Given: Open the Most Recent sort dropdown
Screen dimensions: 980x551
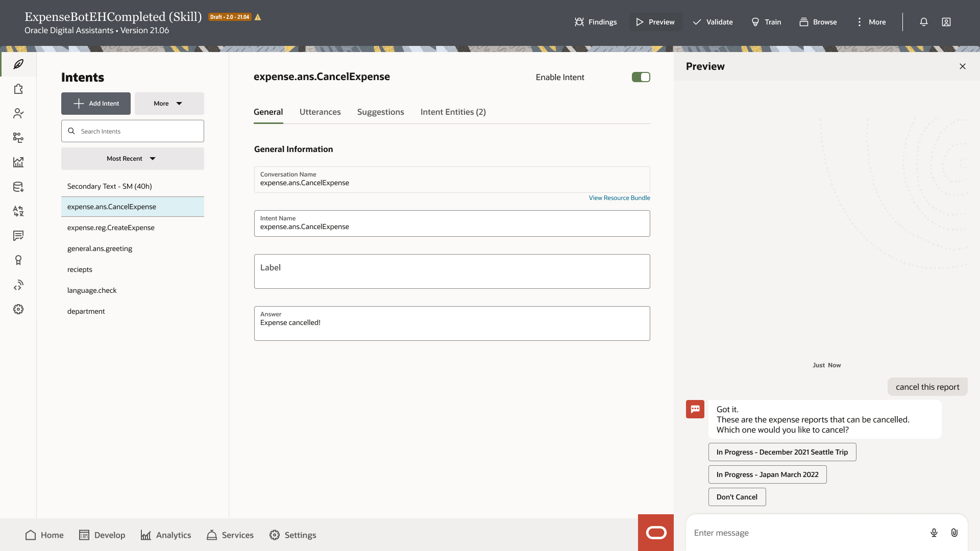Looking at the screenshot, I should (132, 159).
